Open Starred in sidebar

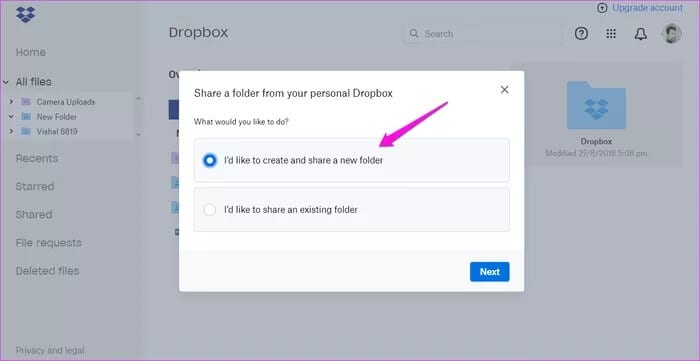(35, 187)
